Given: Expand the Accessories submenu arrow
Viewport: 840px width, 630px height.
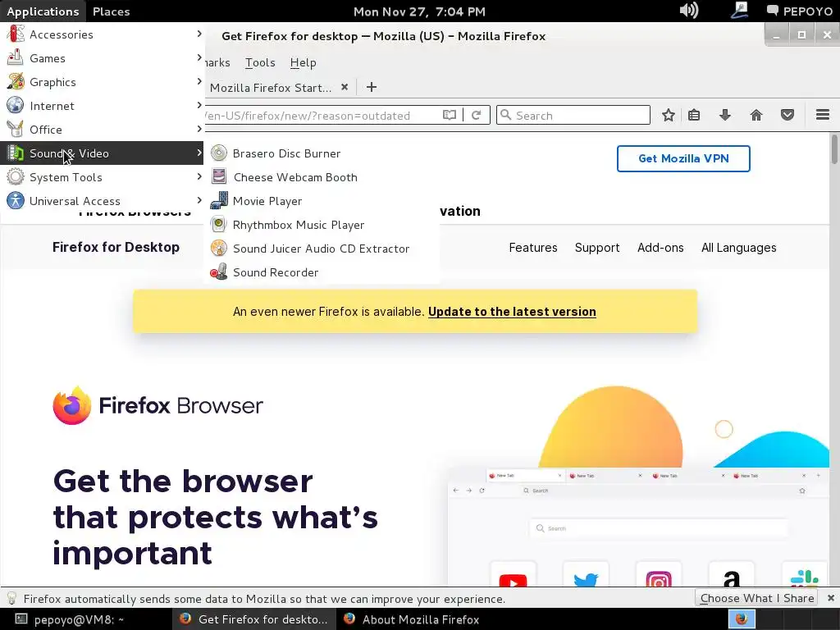Looking at the screenshot, I should pyautogui.click(x=199, y=34).
